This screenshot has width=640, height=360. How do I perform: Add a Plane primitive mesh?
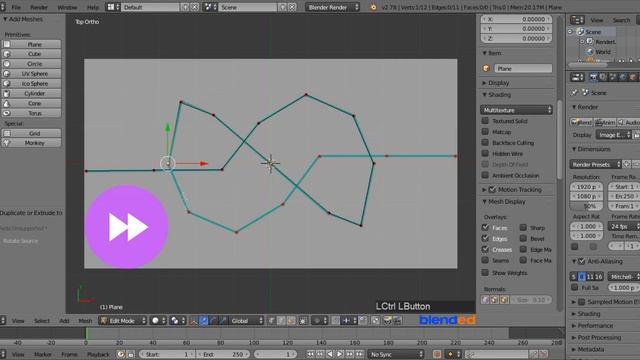tap(31, 44)
